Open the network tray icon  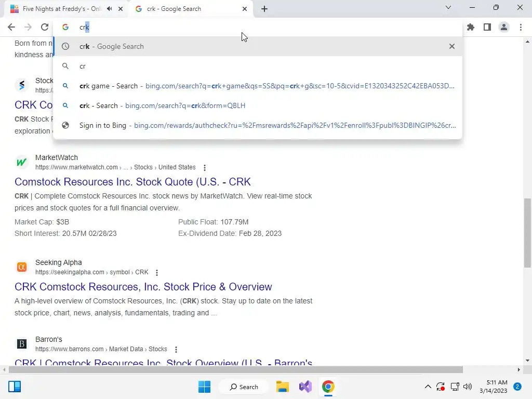[x=455, y=387]
